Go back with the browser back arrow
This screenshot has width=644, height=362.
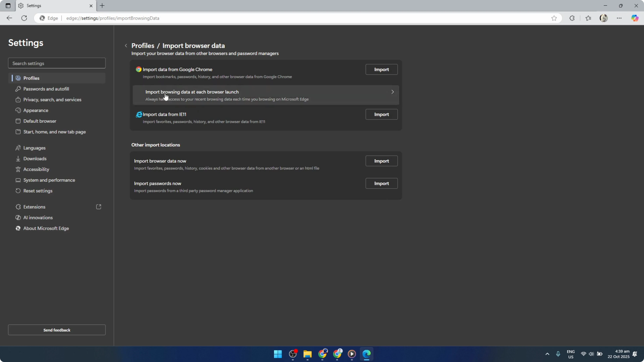[9, 18]
